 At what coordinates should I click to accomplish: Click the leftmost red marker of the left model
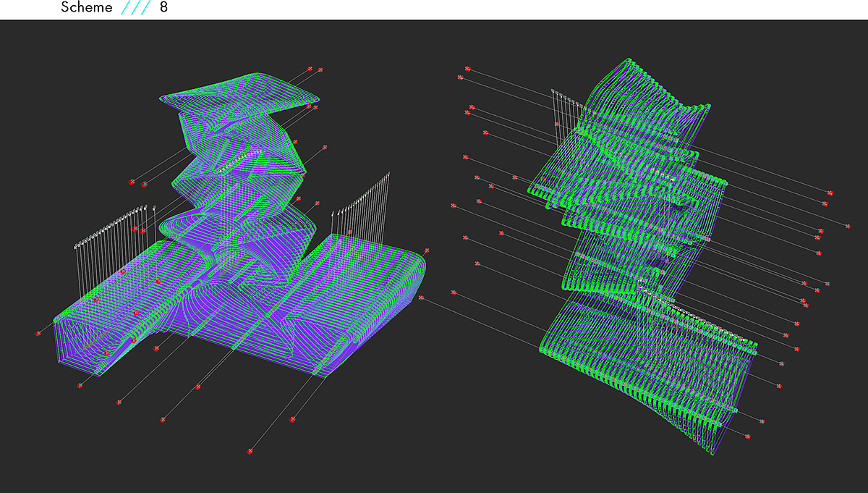point(38,334)
